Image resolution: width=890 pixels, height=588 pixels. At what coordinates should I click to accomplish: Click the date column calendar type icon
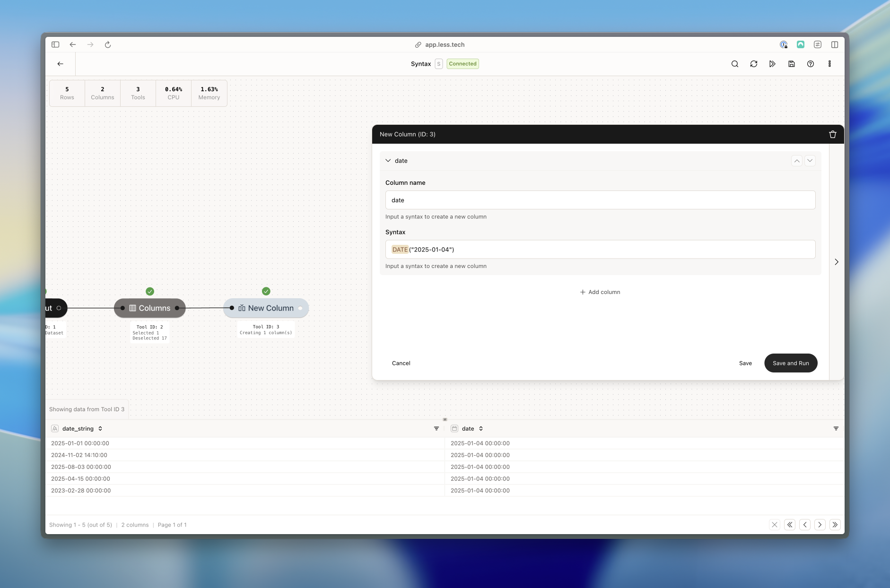454,429
